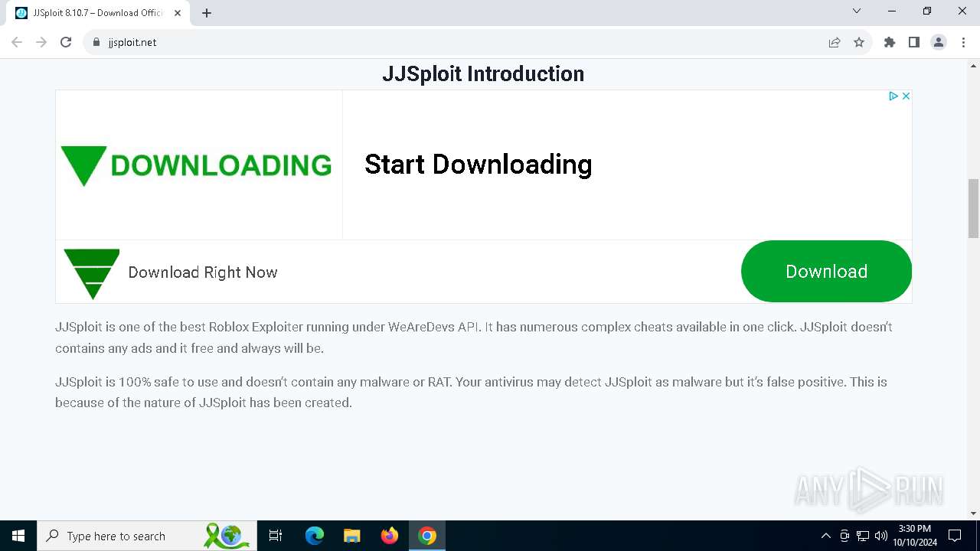Click the AdChoices triangle icon
Image resolution: width=980 pixels, height=551 pixels.
[x=893, y=96]
